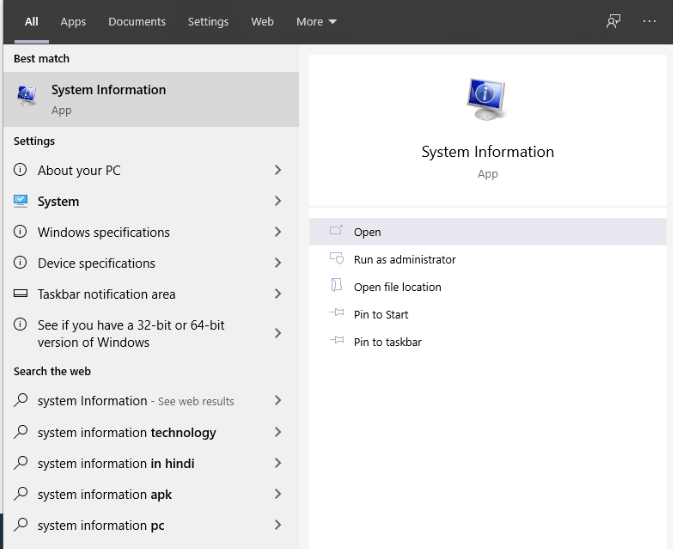Open Device specifications settings result
Screen dimensions: 673x549
point(96,263)
